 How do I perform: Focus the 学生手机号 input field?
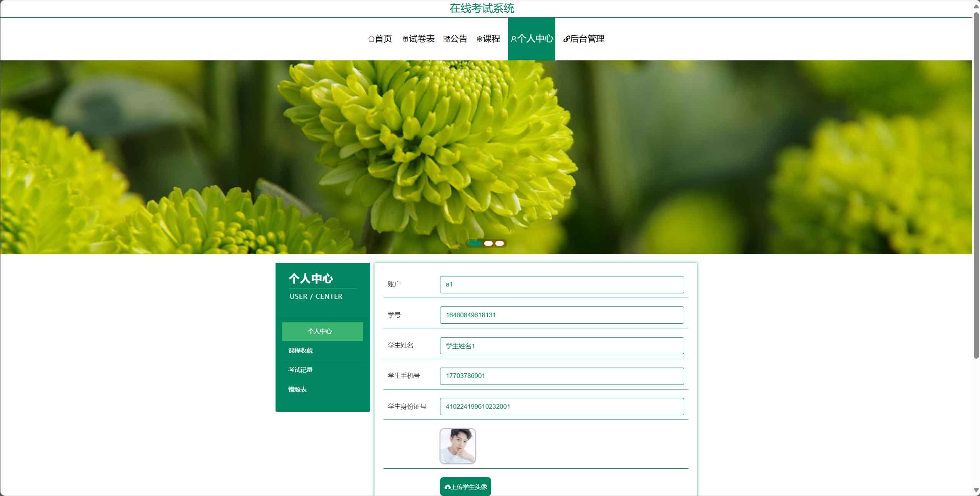pyautogui.click(x=562, y=376)
